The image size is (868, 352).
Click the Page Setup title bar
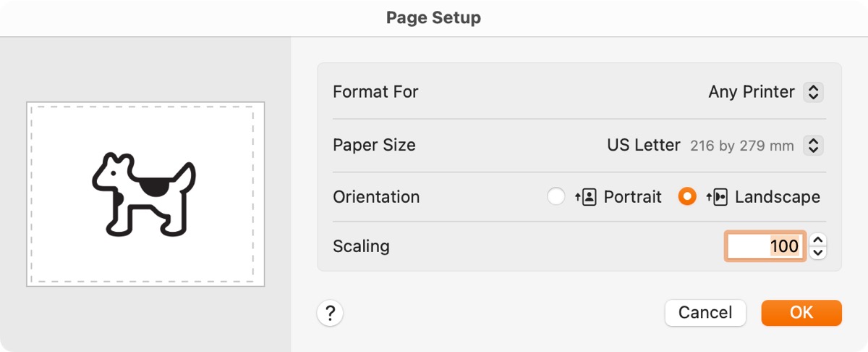pos(434,18)
